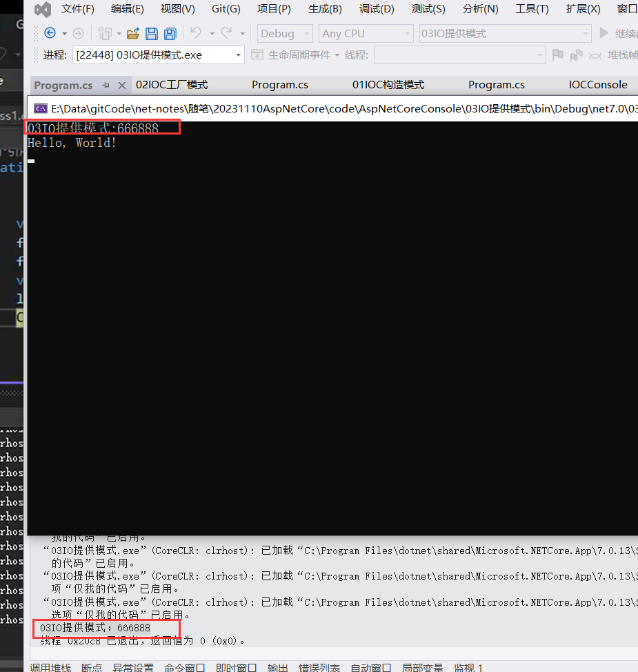Open the 命令窗口 bottom panel tab
The image size is (638, 672).
(185, 667)
